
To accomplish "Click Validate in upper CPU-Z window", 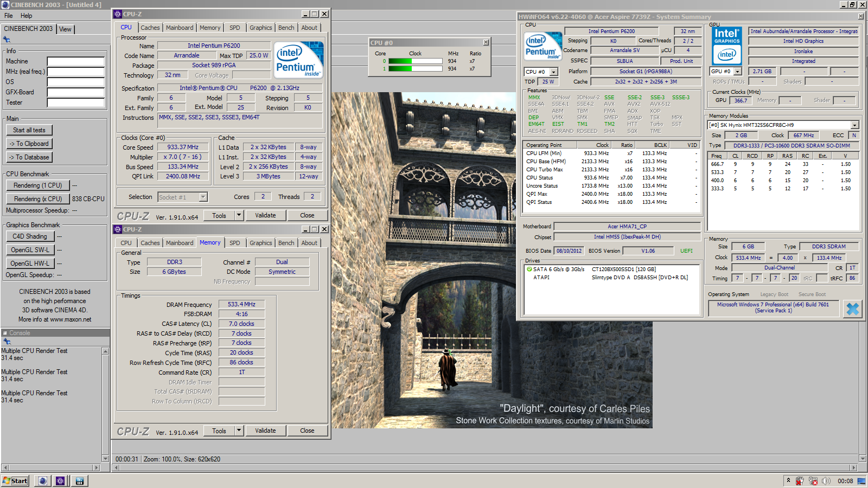I will (265, 215).
